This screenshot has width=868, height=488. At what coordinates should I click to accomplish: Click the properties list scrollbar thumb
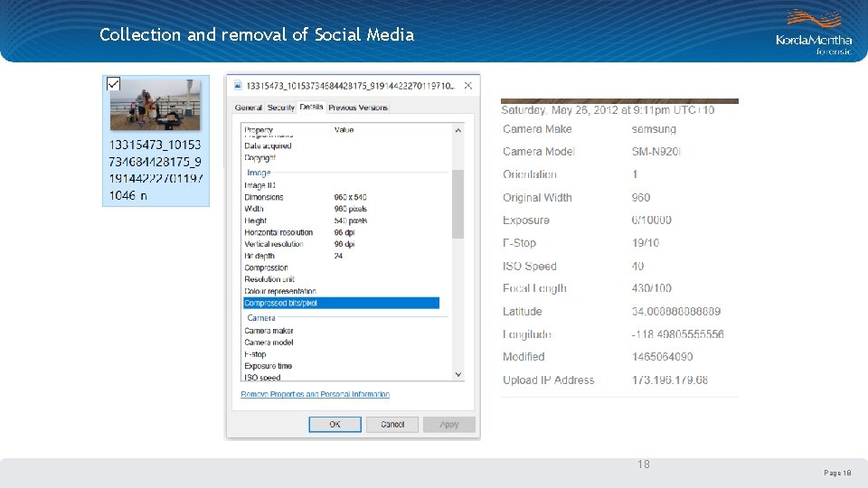click(x=458, y=203)
